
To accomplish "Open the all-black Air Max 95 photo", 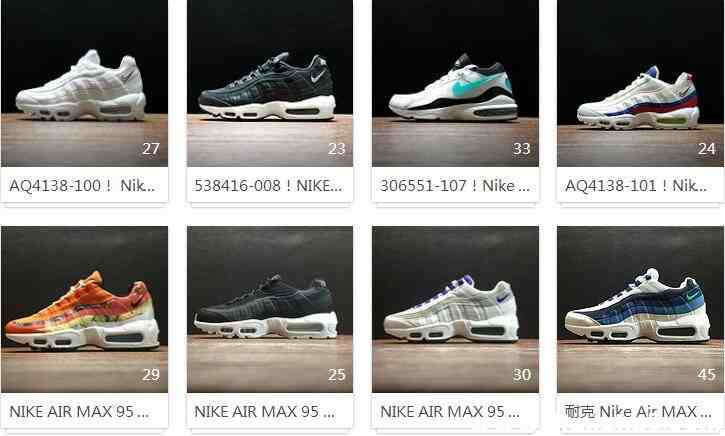I will pyautogui.click(x=270, y=309).
